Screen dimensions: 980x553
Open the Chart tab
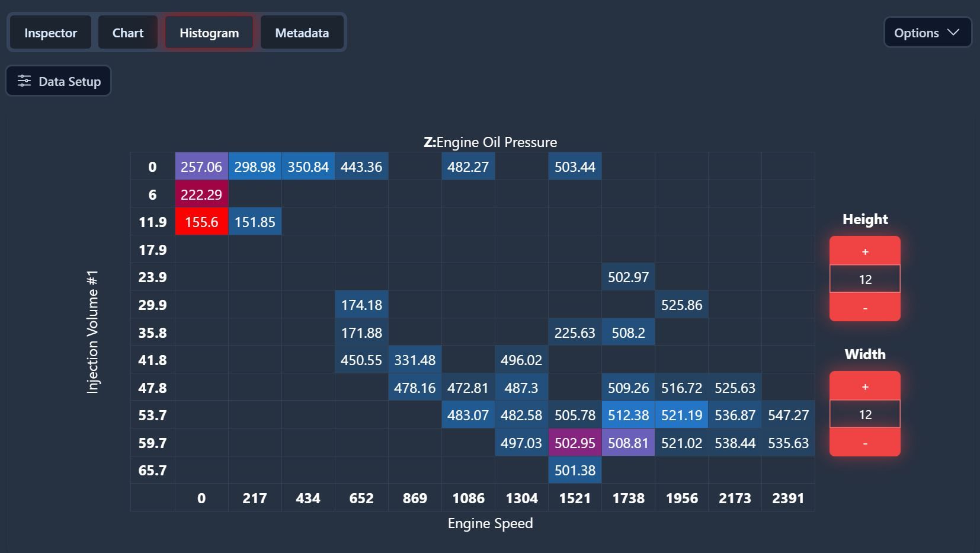[128, 33]
